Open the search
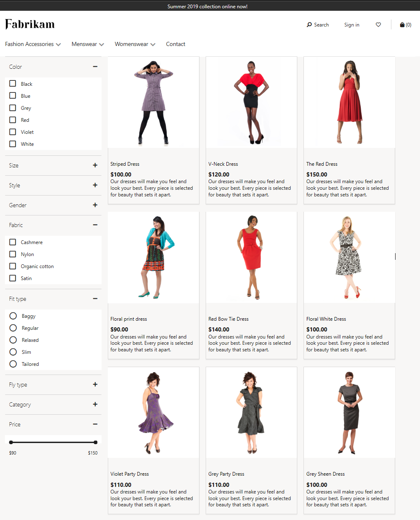The height and width of the screenshot is (520, 420). click(318, 24)
